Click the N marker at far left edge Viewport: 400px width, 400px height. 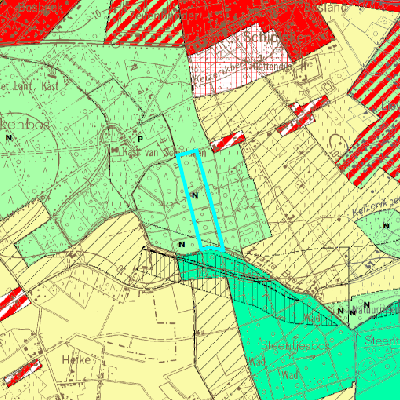pyautogui.click(x=9, y=137)
